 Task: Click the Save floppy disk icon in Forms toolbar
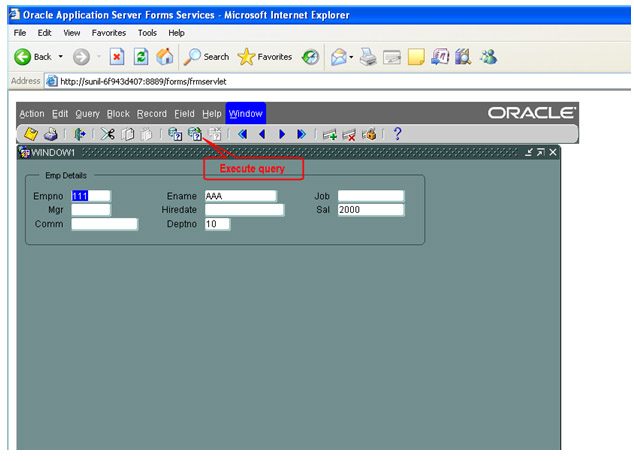click(31, 134)
